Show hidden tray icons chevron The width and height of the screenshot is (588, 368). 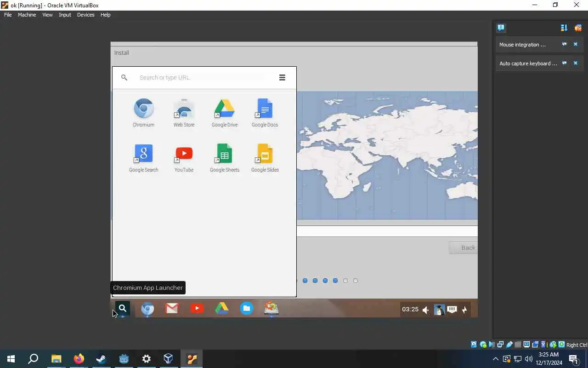[495, 359]
